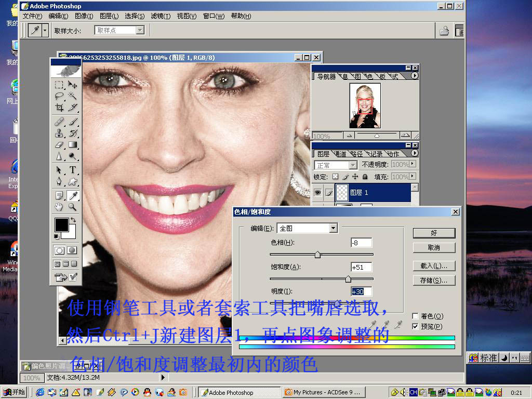Reset default foreground and background colors
The height and width of the screenshot is (399, 532).
[x=56, y=236]
